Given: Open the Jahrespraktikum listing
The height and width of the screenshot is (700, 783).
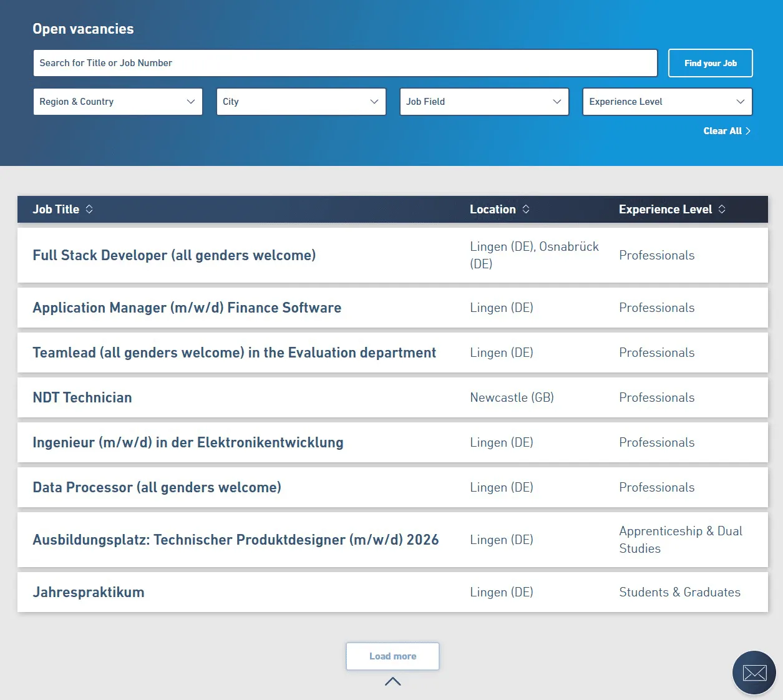Looking at the screenshot, I should click(x=88, y=592).
